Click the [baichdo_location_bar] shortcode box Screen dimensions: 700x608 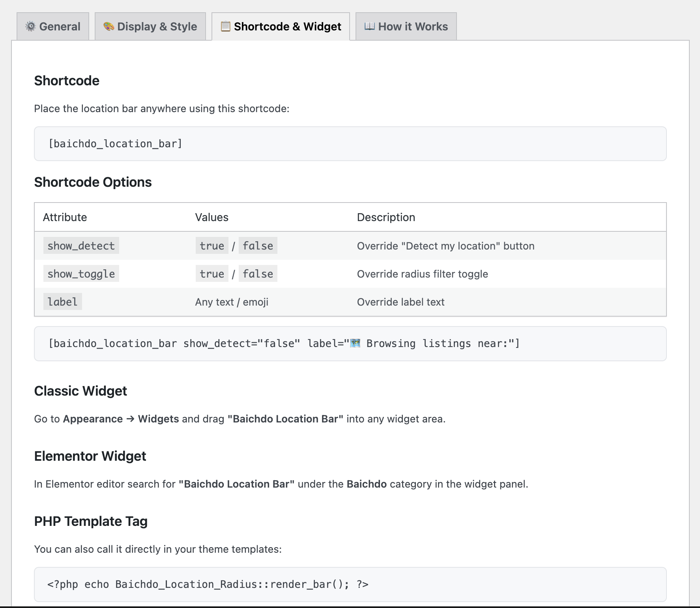point(350,144)
